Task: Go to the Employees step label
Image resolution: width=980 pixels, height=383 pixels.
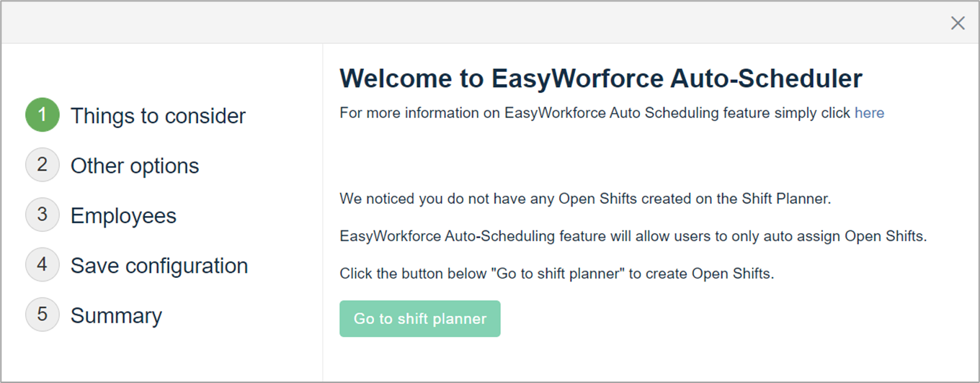Action: tap(123, 216)
